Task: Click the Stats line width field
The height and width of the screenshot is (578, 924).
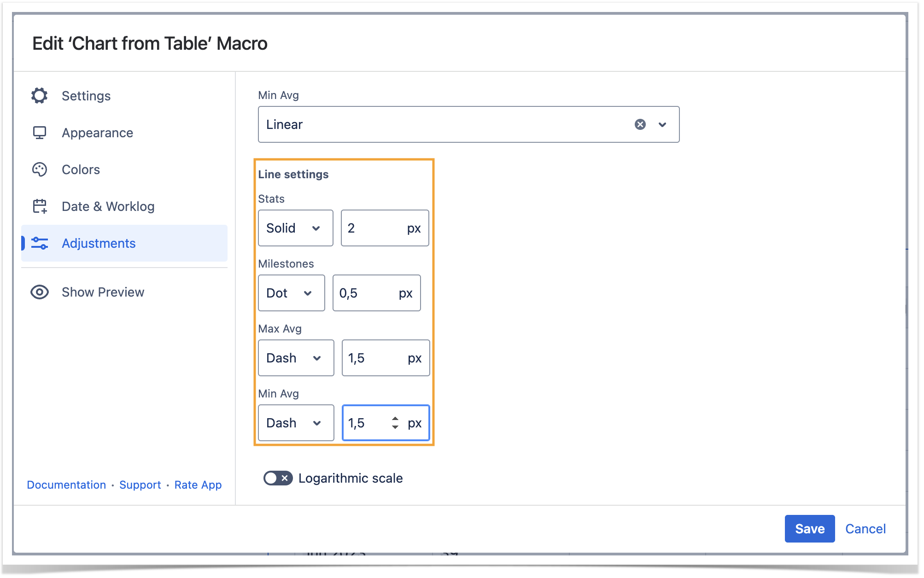Action: [x=374, y=228]
